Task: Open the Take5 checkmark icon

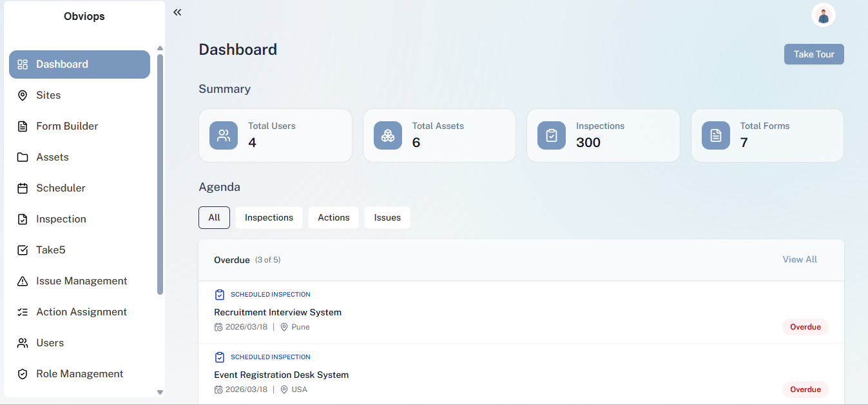Action: (x=23, y=250)
